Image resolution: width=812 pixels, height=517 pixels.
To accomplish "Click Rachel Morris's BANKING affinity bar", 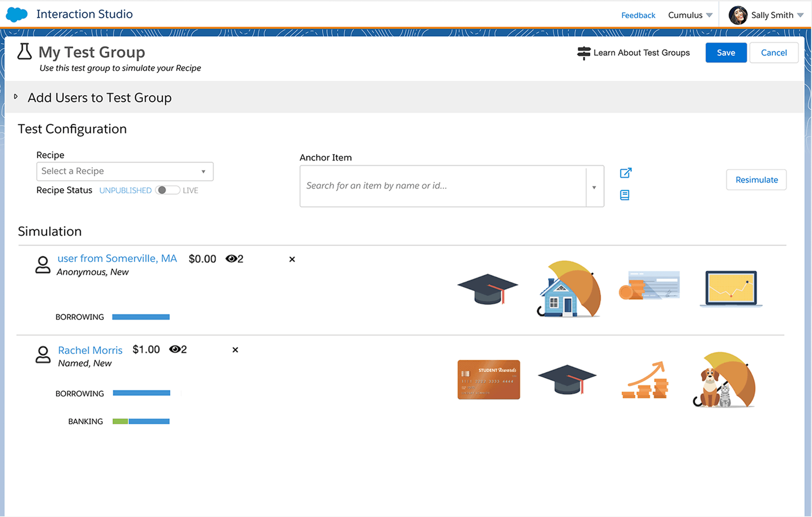I will 140,421.
